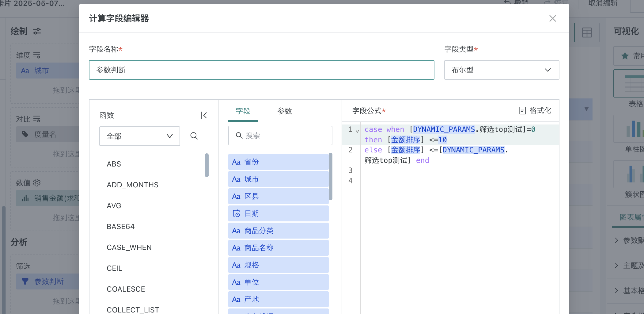Screen dimensions: 644x314
Task: Select the COLLECT_LIST function
Action: pos(133,310)
